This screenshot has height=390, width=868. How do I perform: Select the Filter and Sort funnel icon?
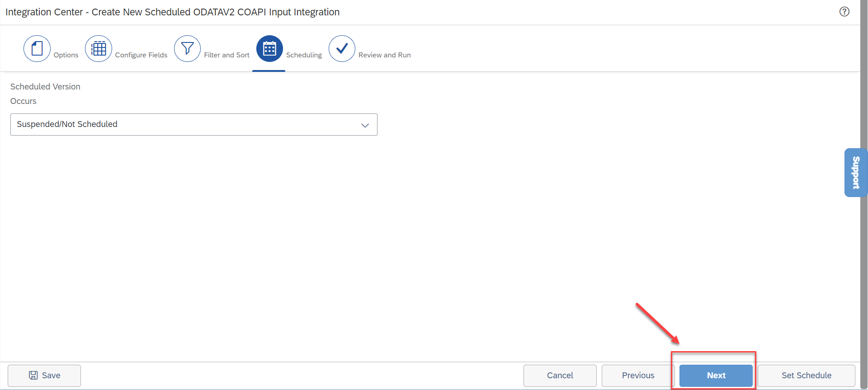187,49
